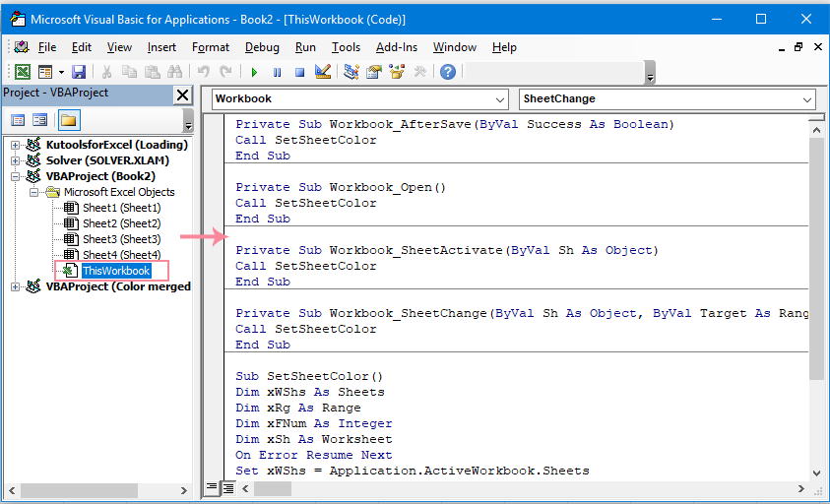Click the Find binoculars icon
830x504 pixels.
[174, 72]
